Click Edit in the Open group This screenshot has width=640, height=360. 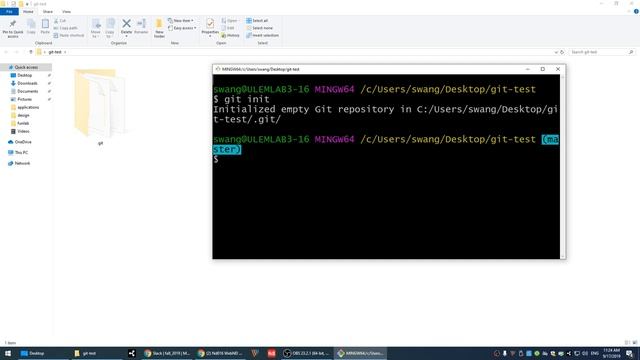coord(228,28)
